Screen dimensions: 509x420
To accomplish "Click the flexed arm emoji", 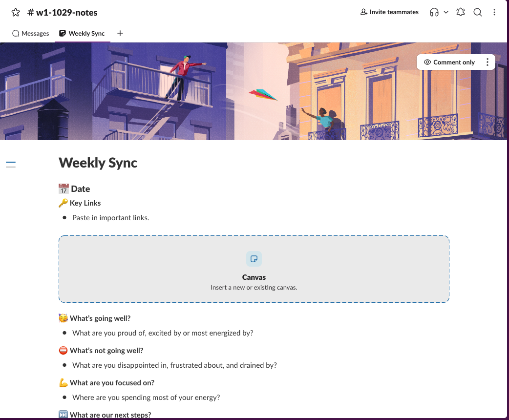I will click(x=64, y=383).
